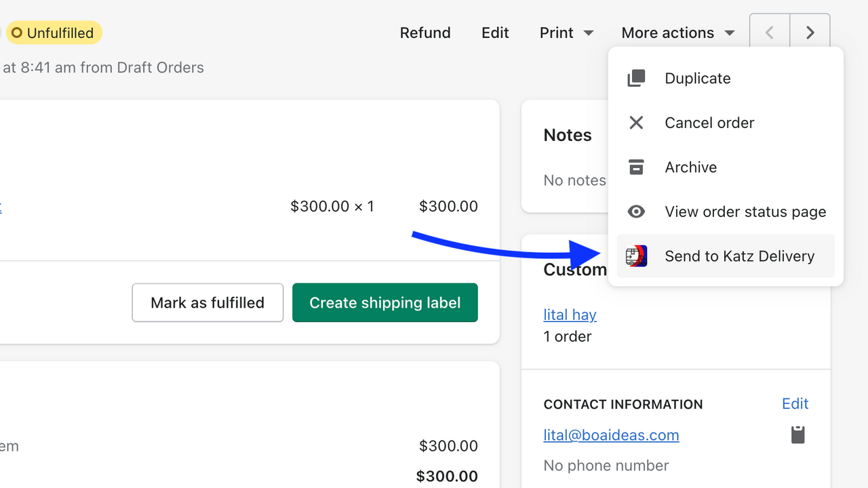Click the Katz Delivery app logo icon

pos(636,256)
